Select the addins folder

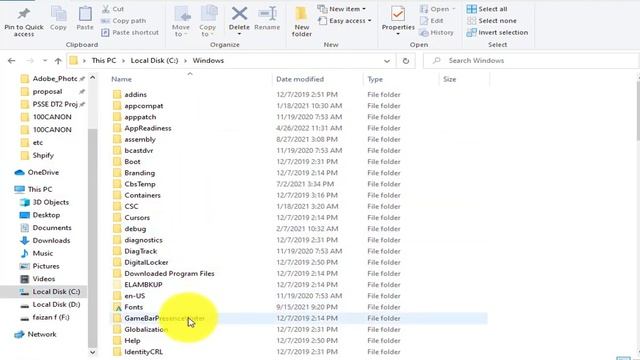[130, 94]
